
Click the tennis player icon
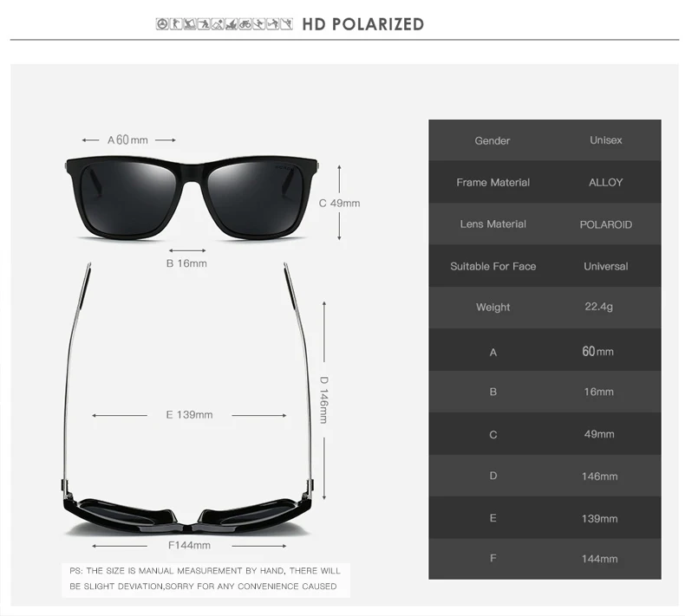click(x=272, y=24)
